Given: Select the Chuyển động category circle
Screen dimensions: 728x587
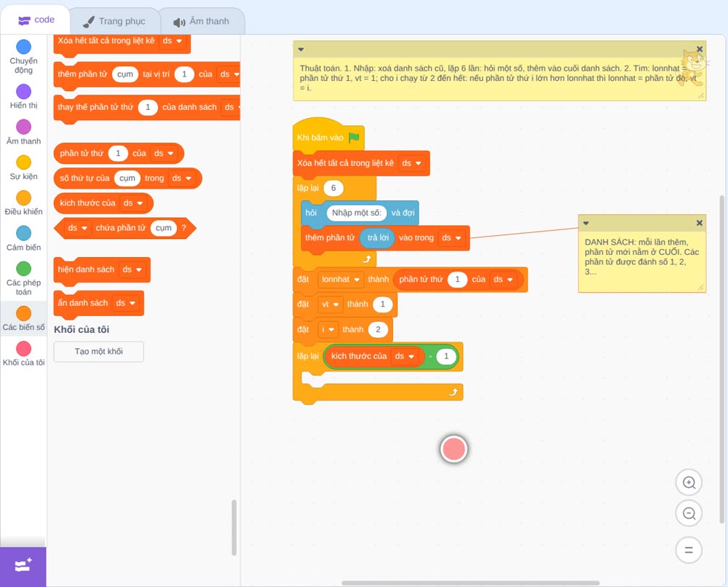Looking at the screenshot, I should point(24,47).
